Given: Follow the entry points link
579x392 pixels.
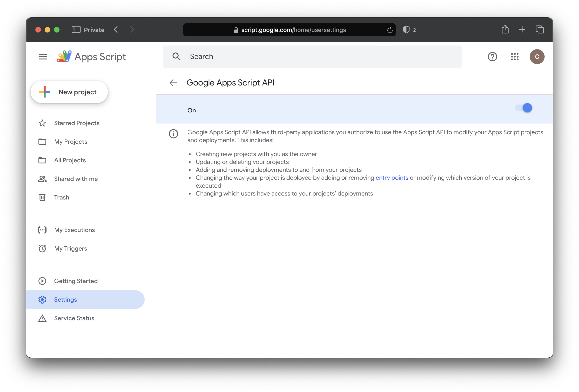Looking at the screenshot, I should [392, 178].
